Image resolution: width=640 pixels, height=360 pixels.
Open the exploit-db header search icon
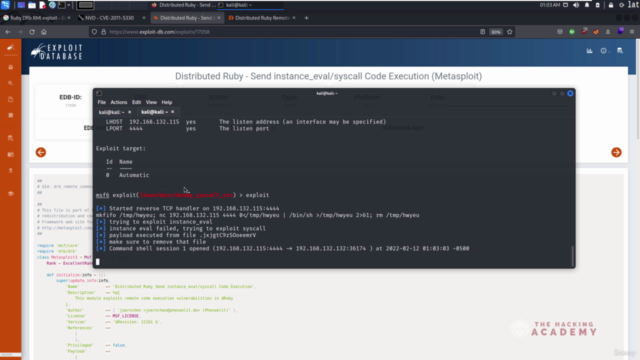coord(620,51)
